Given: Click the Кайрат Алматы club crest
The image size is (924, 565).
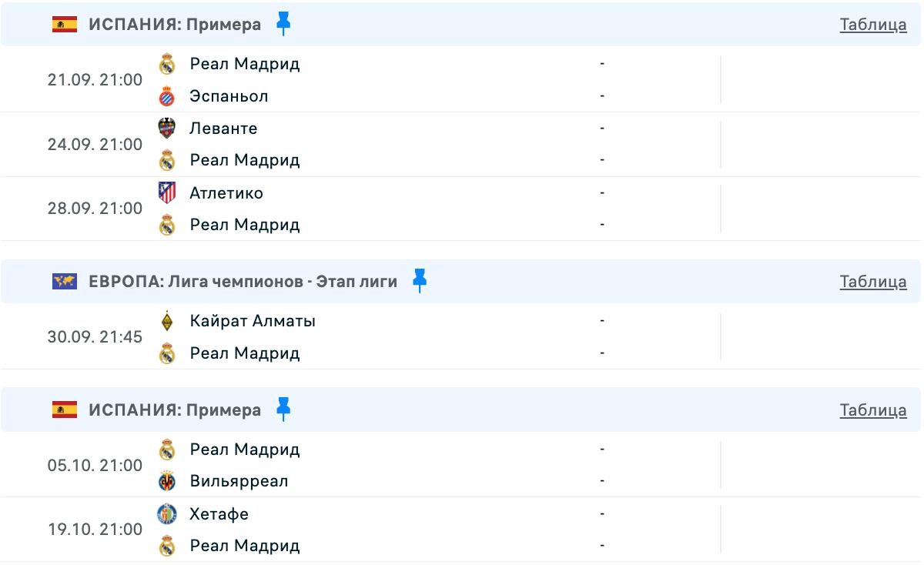Looking at the screenshot, I should click(167, 321).
